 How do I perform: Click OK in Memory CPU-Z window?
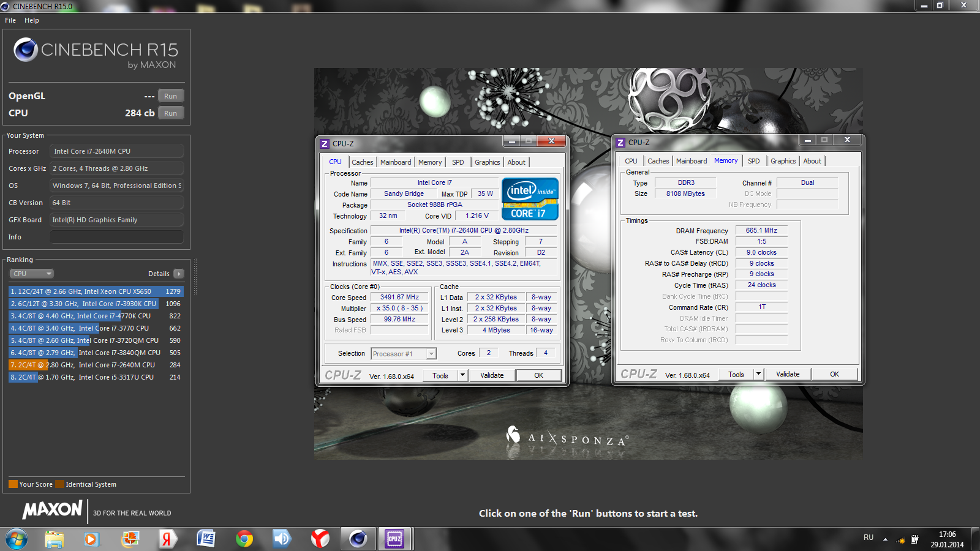835,374
